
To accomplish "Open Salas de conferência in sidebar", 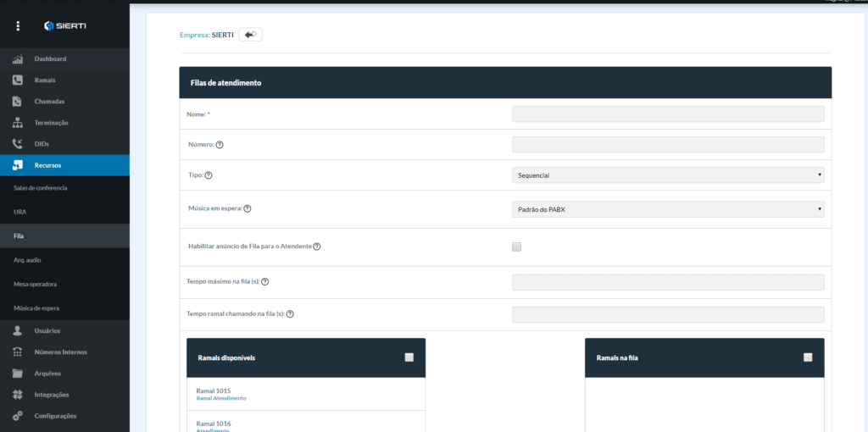I will (x=41, y=187).
